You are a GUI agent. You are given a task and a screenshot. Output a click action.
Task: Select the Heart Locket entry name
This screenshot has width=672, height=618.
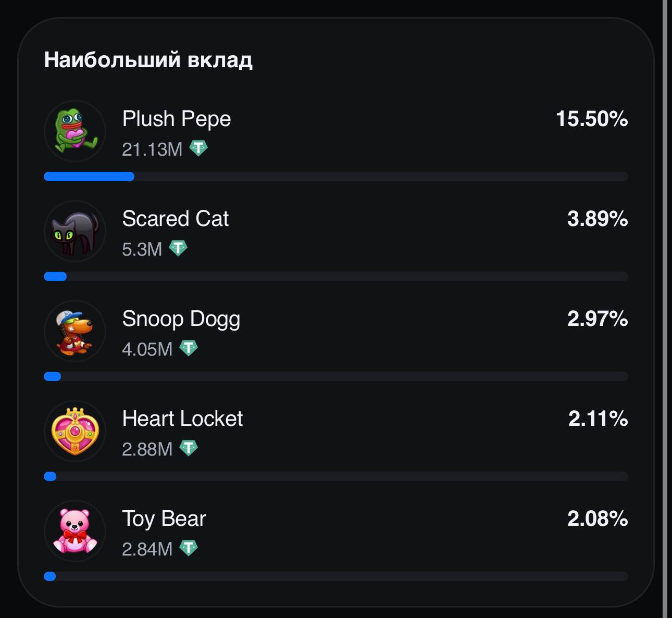pos(182,419)
